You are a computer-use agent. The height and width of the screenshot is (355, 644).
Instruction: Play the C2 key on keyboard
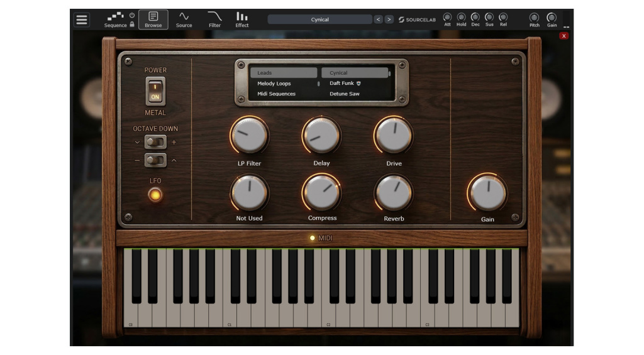pyautogui.click(x=329, y=316)
